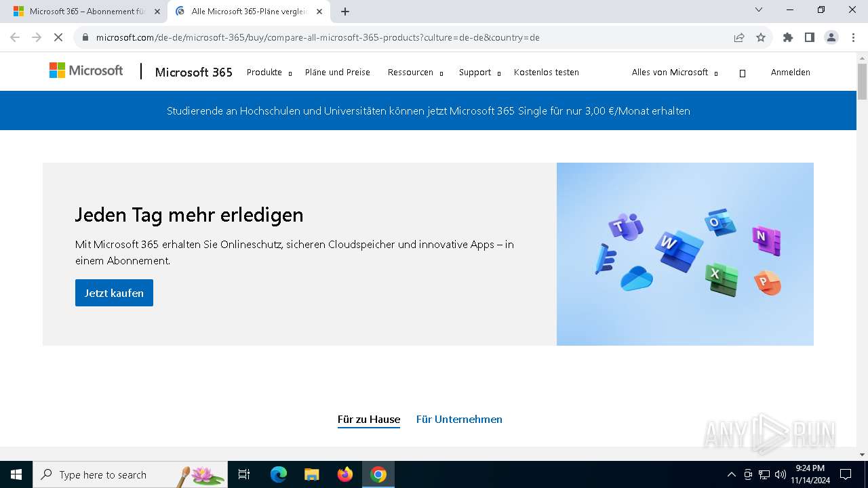Close the Alle Microsoft 365-Pläne tab

[319, 12]
